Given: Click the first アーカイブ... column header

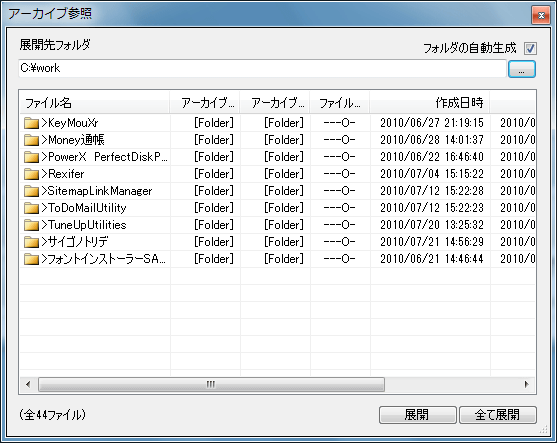Looking at the screenshot, I should [x=205, y=103].
